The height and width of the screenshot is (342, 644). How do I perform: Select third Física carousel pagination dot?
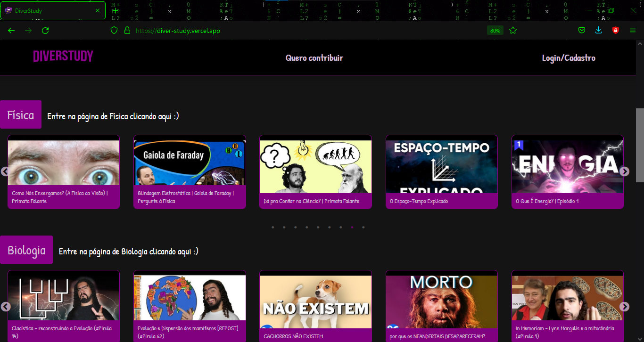(295, 228)
